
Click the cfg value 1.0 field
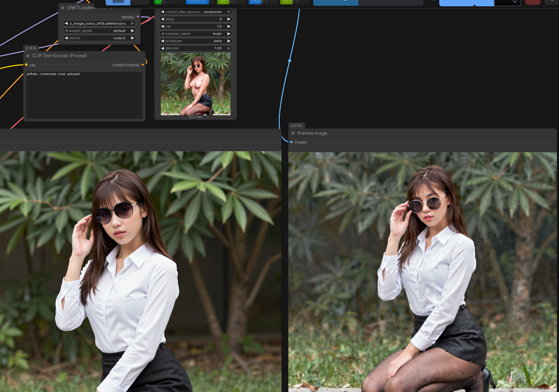pos(195,26)
